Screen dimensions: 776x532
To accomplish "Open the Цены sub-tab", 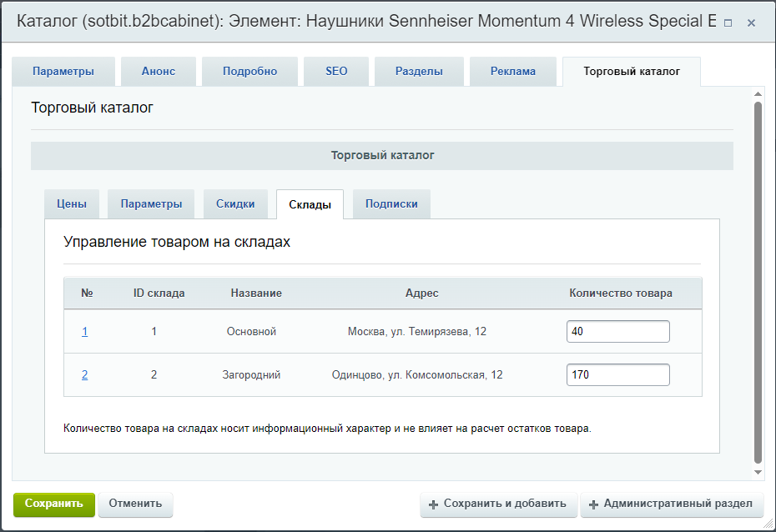I will click(72, 203).
